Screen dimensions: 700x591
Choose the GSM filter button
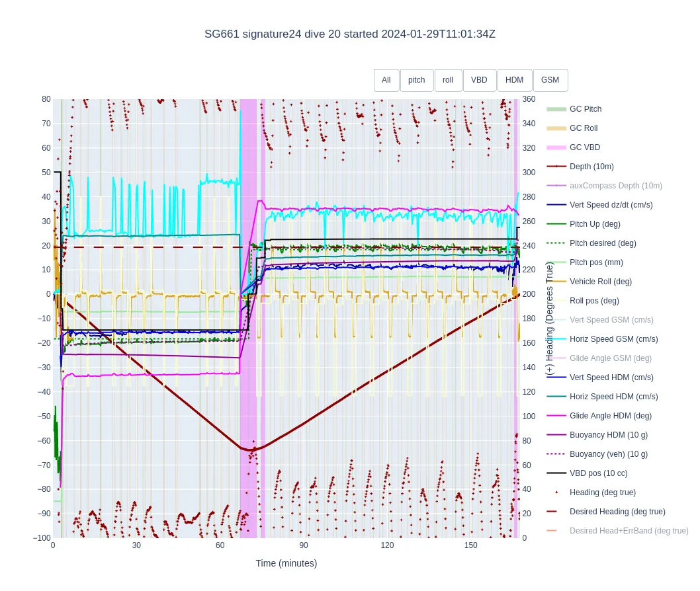point(550,80)
